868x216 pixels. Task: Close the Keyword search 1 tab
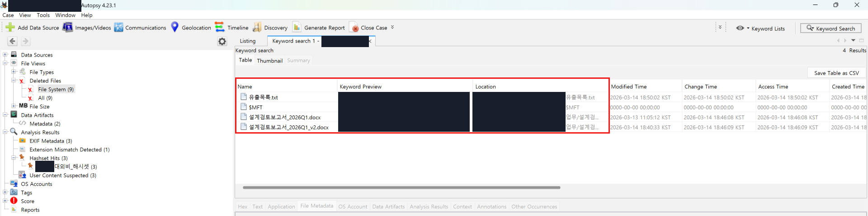[370, 41]
